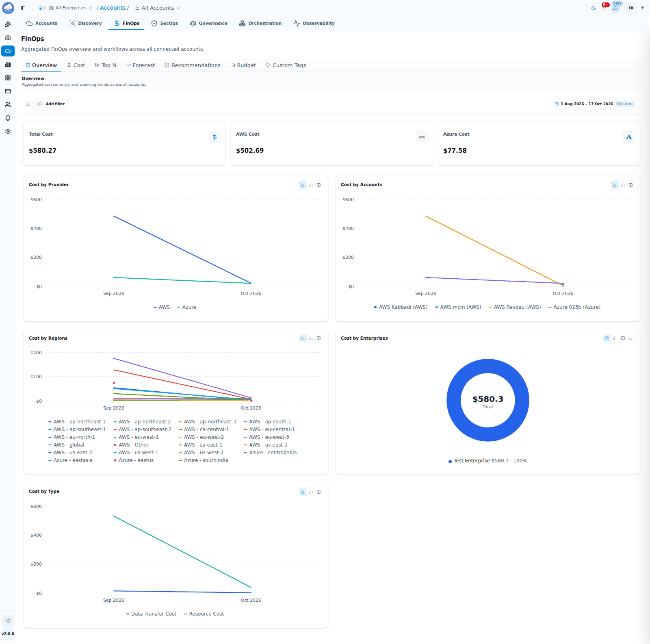The image size is (650, 644).
Task: Toggle dark mode moon icon
Action: point(594,8)
